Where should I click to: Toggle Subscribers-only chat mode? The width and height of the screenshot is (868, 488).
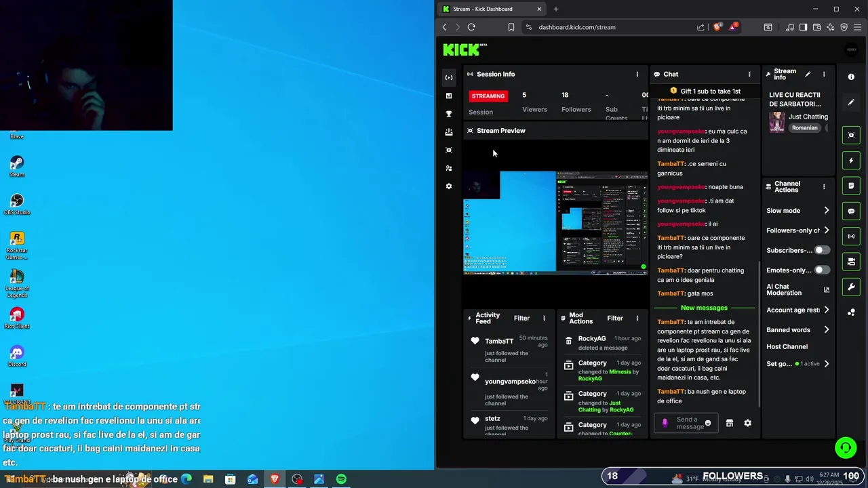pos(821,250)
